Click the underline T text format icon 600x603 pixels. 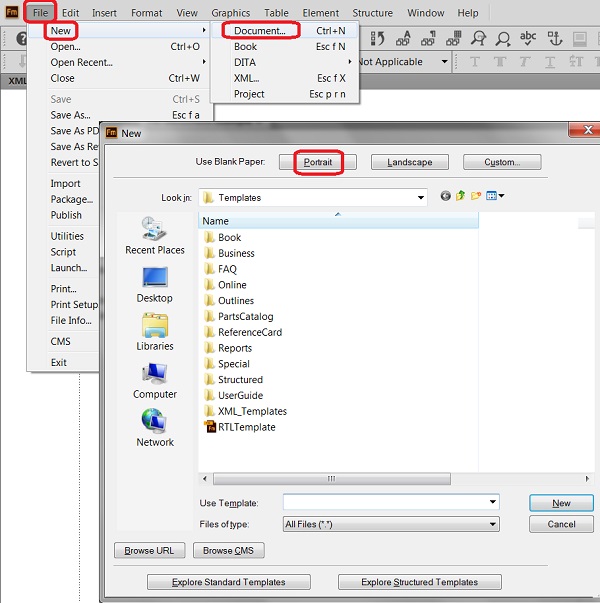click(550, 62)
